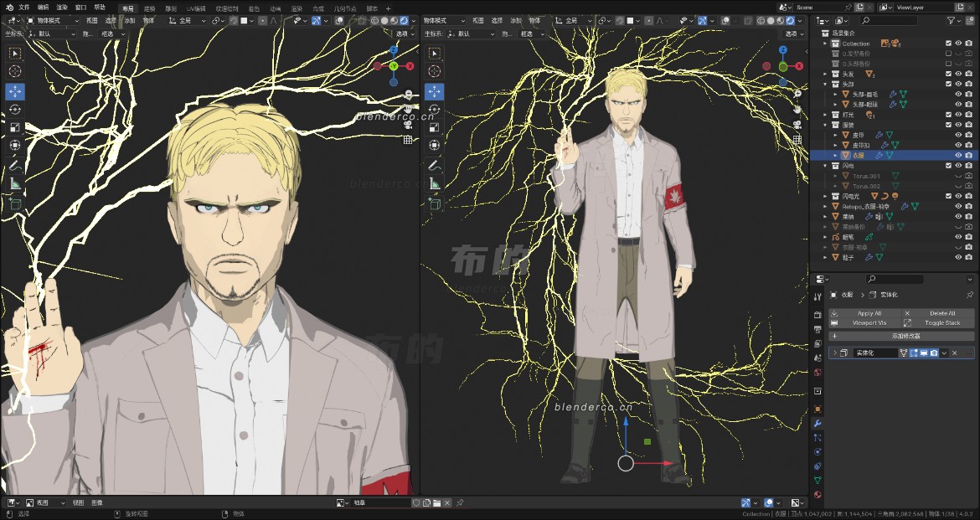Select the Rotate tool in left viewport
980x520 pixels.
15,110
